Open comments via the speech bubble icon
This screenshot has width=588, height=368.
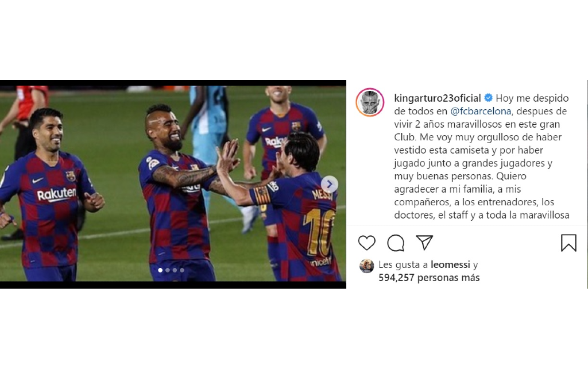click(396, 243)
